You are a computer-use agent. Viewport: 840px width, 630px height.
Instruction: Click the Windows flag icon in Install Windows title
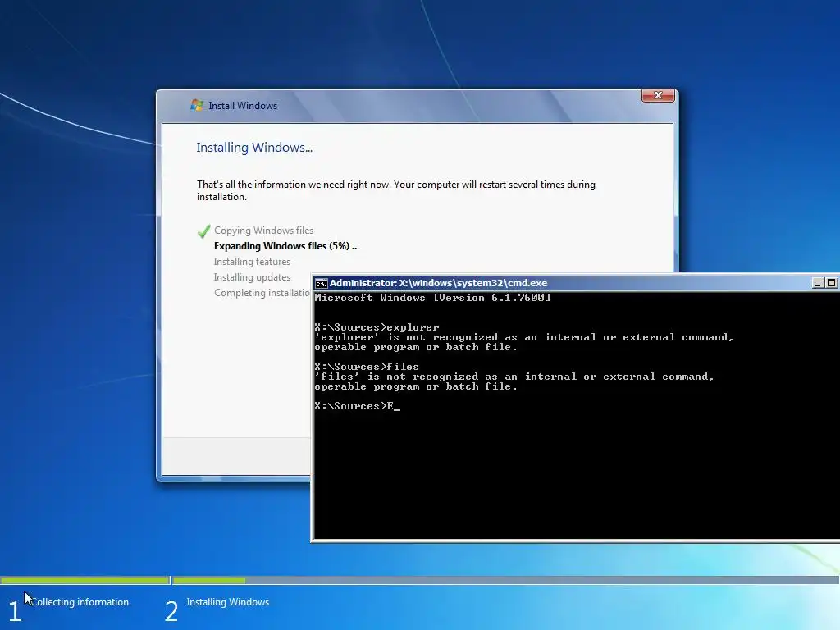coord(197,105)
